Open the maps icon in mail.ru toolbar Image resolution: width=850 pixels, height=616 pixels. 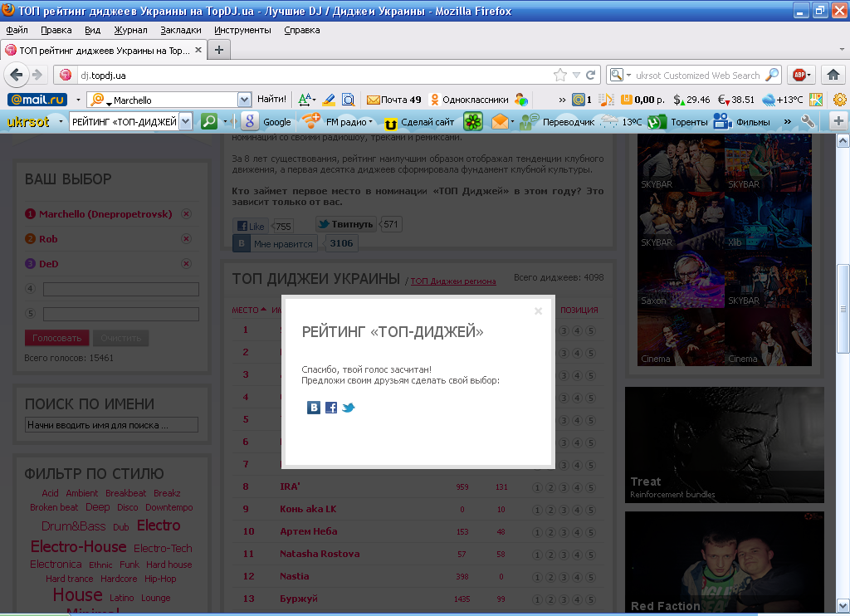click(816, 100)
